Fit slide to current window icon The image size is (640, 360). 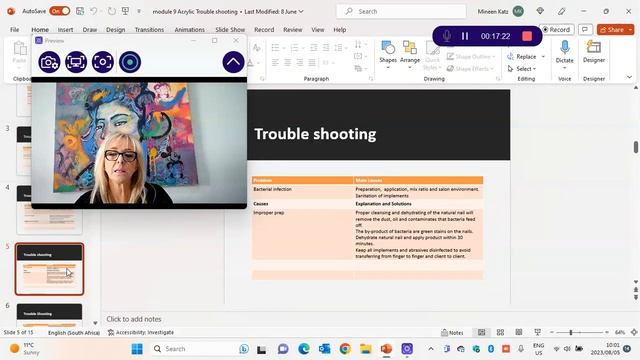coord(634,333)
